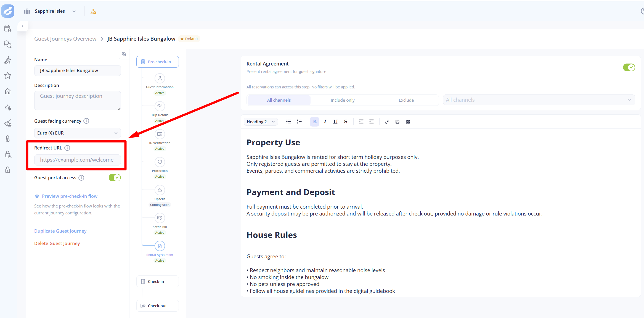
Task: Open the Sapphire Isles account dropdown
Action: (50, 11)
